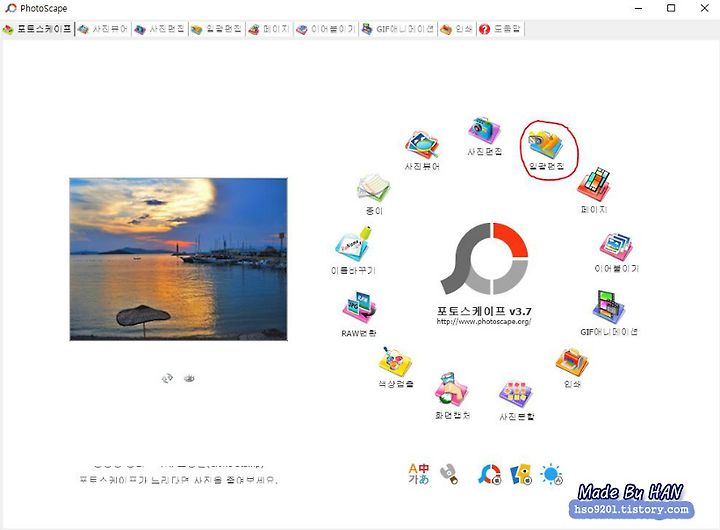The width and height of the screenshot is (720, 530).
Task: Click the blue sun icon at bottom
Action: (x=552, y=474)
